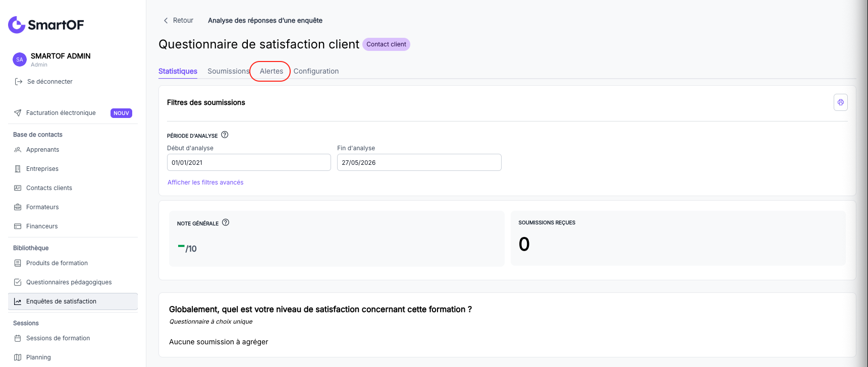The width and height of the screenshot is (868, 367).
Task: Click the SMARTOF ADMIN user name
Action: (x=61, y=56)
